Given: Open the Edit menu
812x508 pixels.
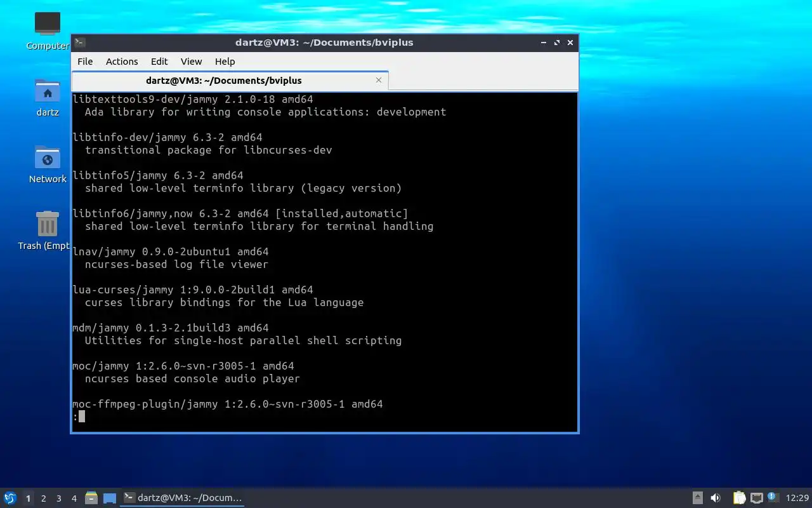Looking at the screenshot, I should pos(159,62).
